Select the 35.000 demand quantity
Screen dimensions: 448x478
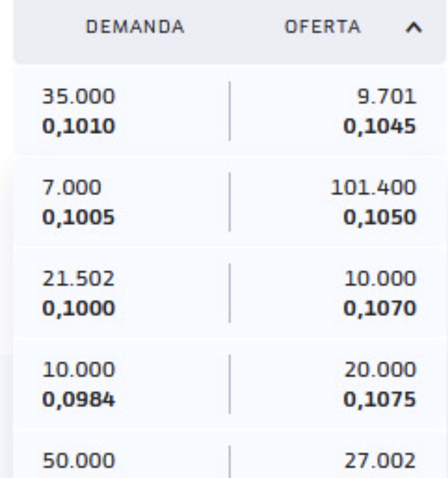click(79, 97)
